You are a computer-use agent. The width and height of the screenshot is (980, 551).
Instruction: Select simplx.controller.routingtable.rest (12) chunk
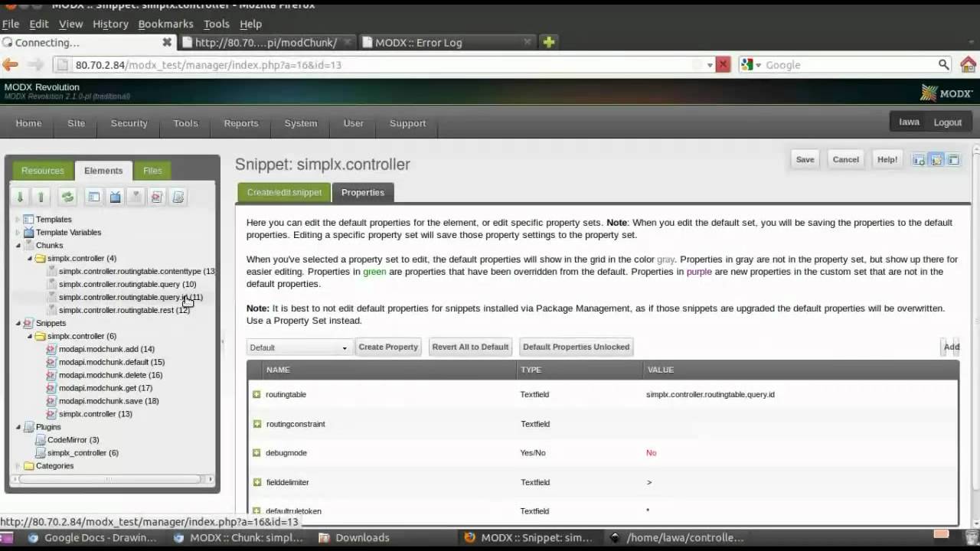124,310
